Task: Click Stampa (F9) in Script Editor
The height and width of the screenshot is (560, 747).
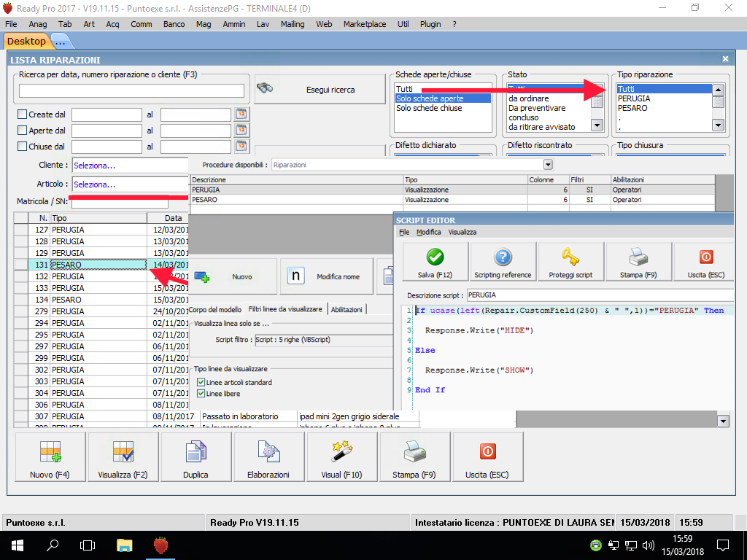Action: pyautogui.click(x=638, y=262)
